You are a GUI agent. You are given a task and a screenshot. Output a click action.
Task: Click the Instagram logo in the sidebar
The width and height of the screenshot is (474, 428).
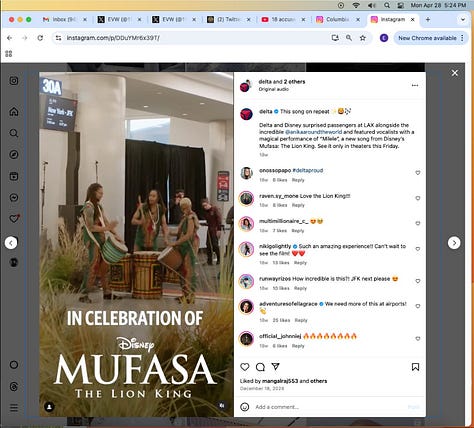[14, 81]
